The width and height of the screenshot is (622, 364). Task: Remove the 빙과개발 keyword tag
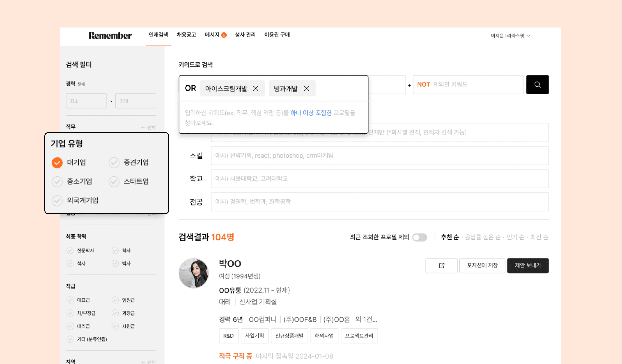click(306, 88)
